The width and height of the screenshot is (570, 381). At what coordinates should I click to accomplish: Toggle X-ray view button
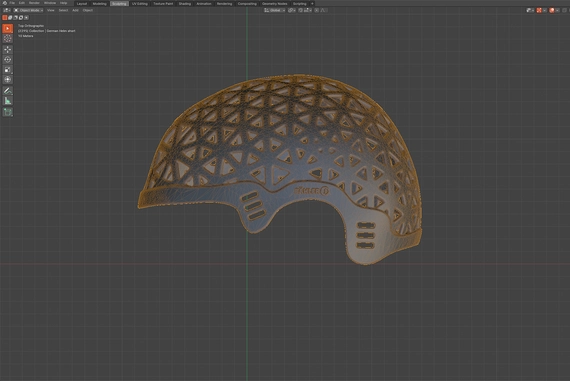[x=565, y=10]
